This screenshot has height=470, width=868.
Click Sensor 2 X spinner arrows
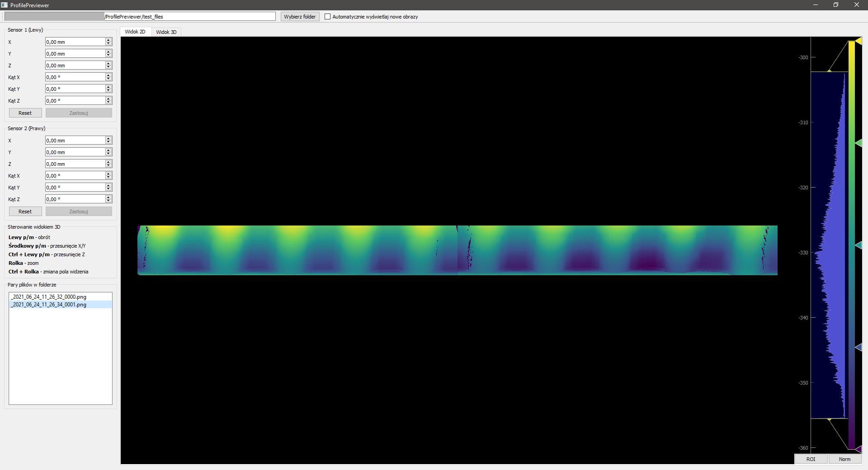click(x=108, y=140)
